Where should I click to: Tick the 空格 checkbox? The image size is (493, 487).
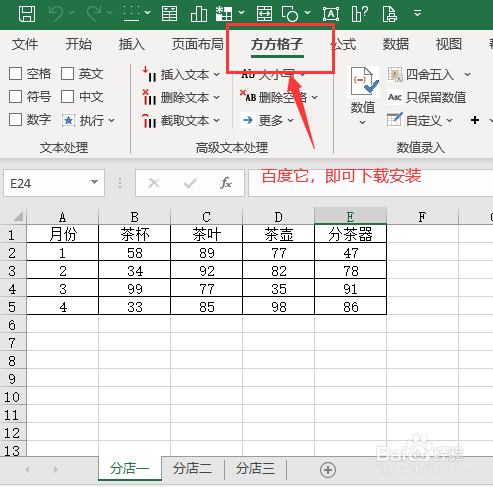coord(15,73)
